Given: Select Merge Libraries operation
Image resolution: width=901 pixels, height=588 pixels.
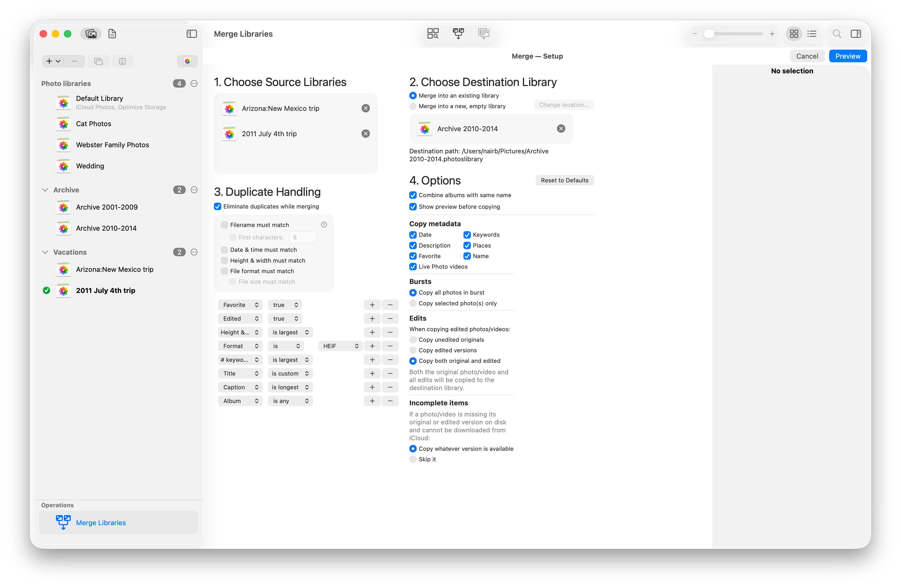Looking at the screenshot, I should [x=101, y=523].
